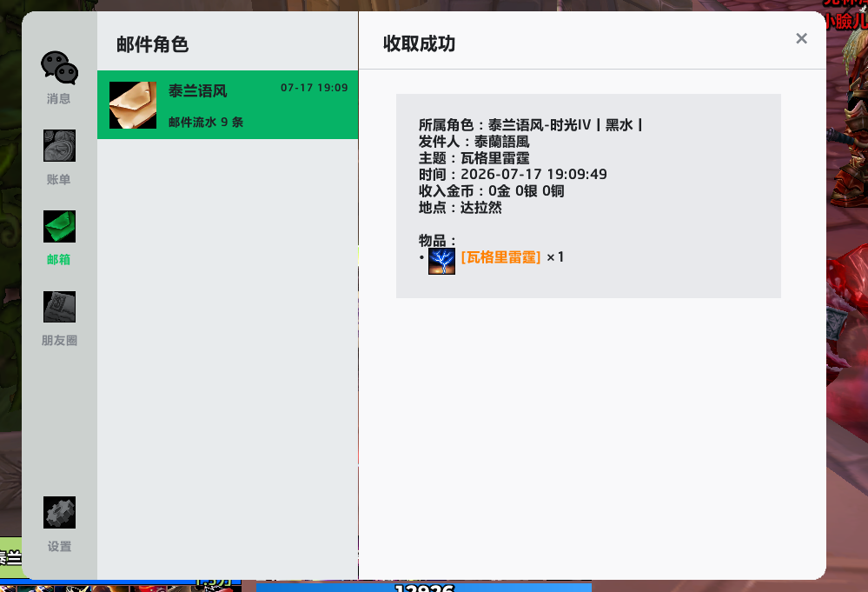Click the orange [瓦格里雷霆] item link
The height and width of the screenshot is (592, 868).
click(501, 257)
